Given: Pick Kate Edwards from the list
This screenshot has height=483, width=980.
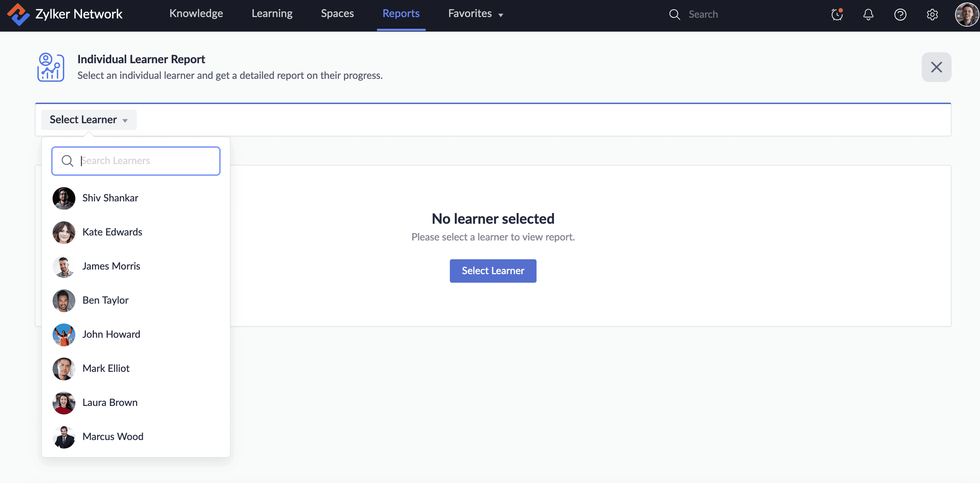Looking at the screenshot, I should point(112,232).
